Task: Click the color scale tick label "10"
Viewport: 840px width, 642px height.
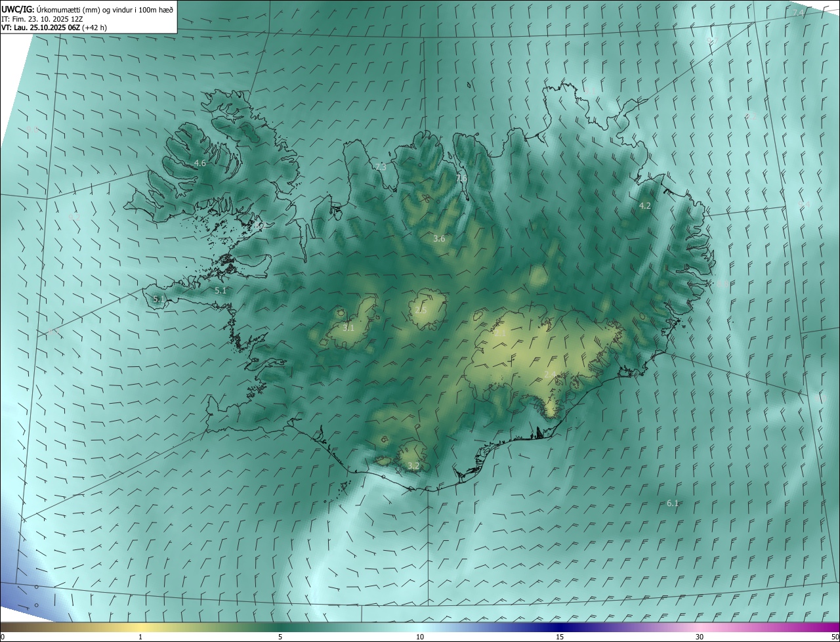Action: tap(420, 637)
